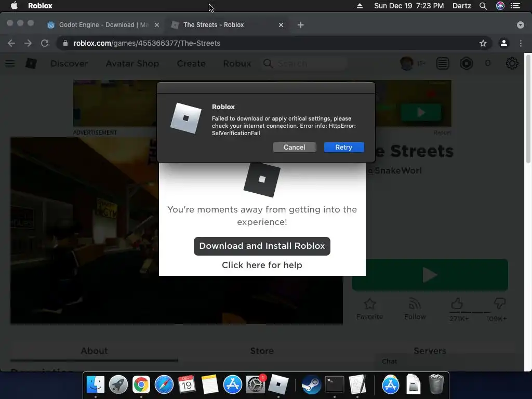Open Safari from the Dock
This screenshot has width=532, height=399.
(164, 384)
